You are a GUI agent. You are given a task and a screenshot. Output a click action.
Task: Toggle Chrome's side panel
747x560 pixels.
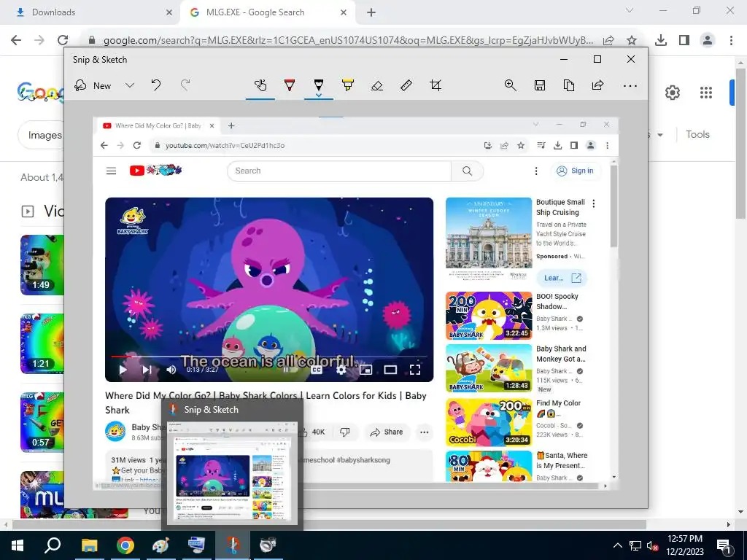(x=684, y=41)
